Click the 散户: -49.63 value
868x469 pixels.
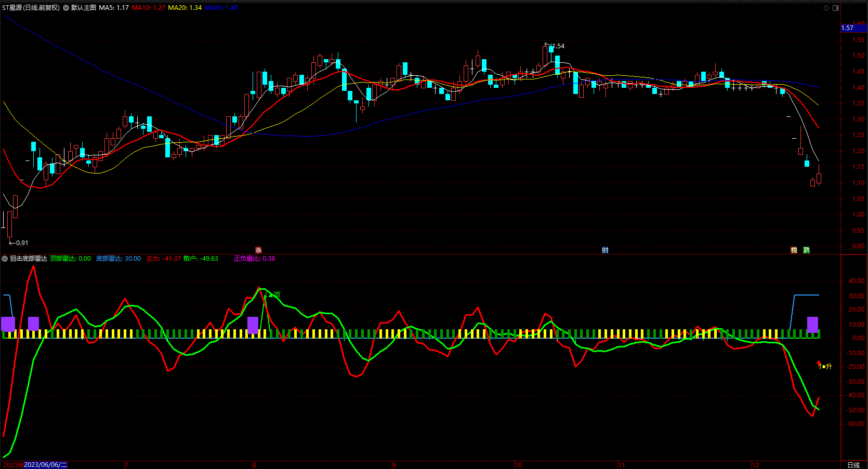click(x=201, y=259)
